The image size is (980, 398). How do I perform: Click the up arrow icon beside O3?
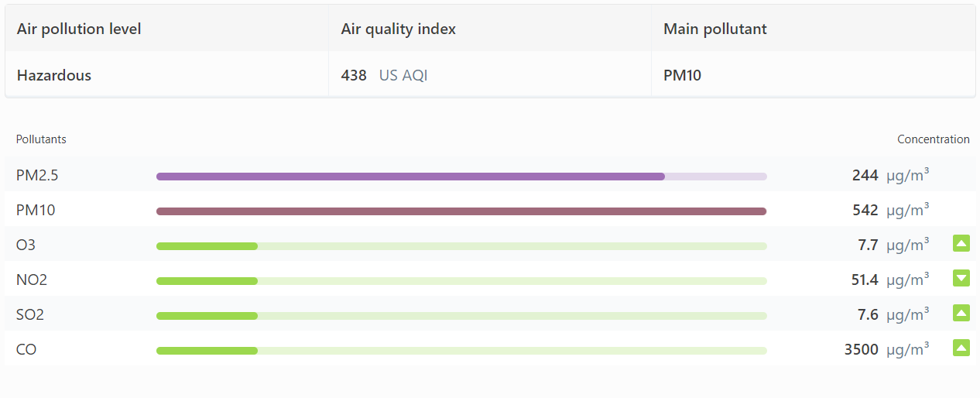961,244
